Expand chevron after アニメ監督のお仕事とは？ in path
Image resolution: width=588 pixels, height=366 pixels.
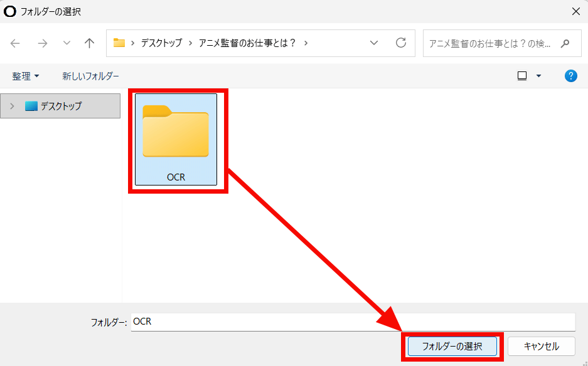coord(306,43)
